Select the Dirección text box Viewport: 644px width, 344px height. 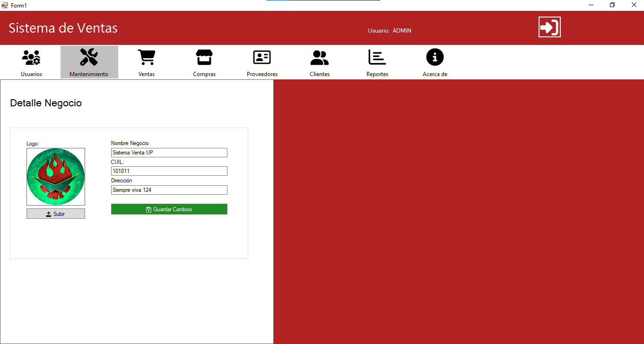[x=169, y=190]
